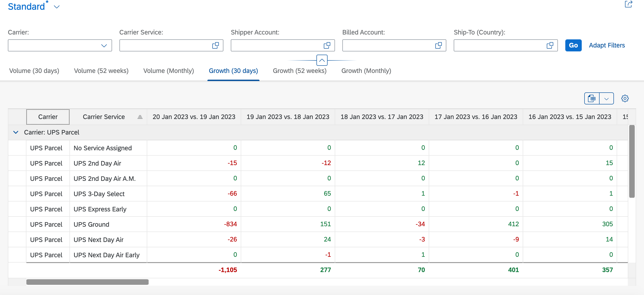Open Ship-To (Country) value help icon

coord(550,45)
